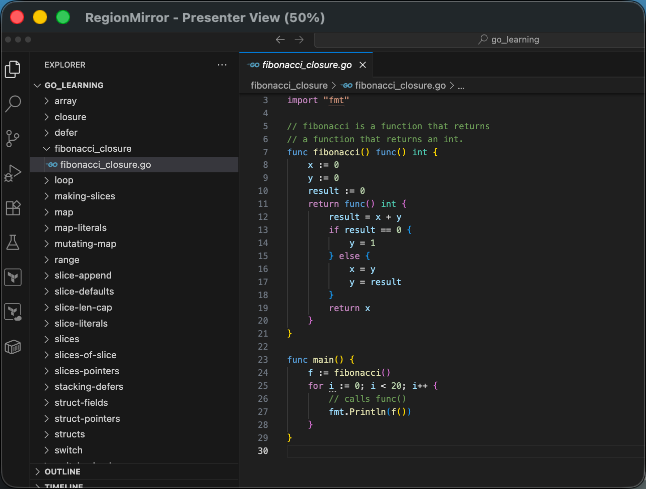
Task: Collapse the GO_LEARNING root folder
Action: coord(73,85)
